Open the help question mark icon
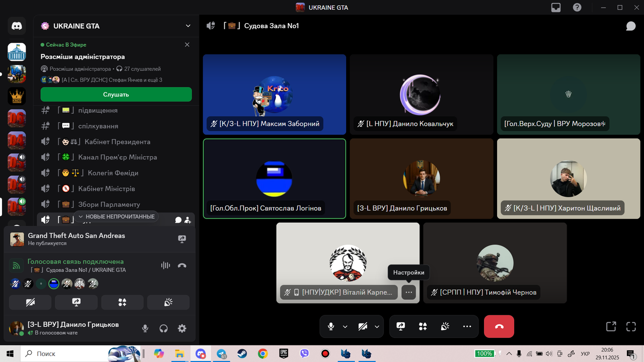 click(x=577, y=8)
